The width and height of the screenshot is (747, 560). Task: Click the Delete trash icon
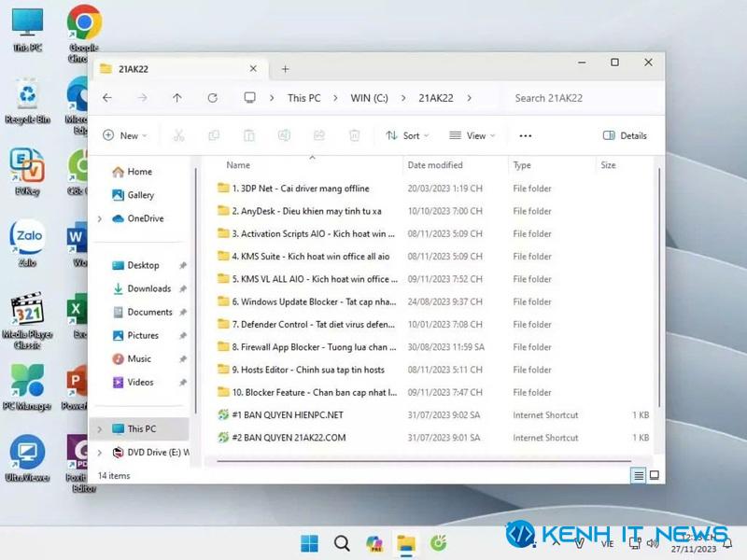click(355, 135)
